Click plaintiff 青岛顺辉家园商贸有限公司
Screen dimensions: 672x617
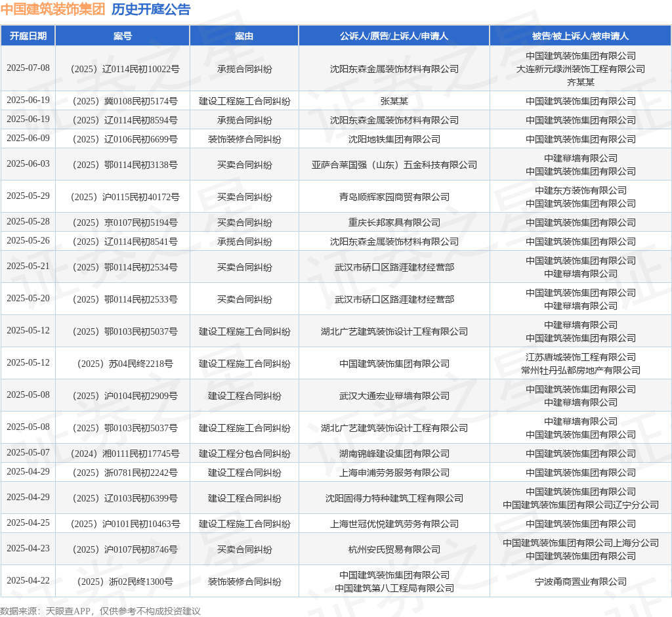click(x=394, y=197)
